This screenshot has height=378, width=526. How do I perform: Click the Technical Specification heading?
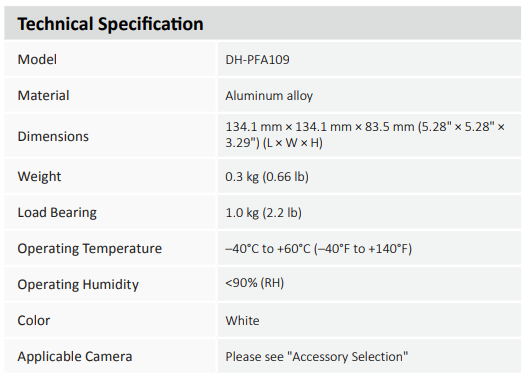[110, 24]
